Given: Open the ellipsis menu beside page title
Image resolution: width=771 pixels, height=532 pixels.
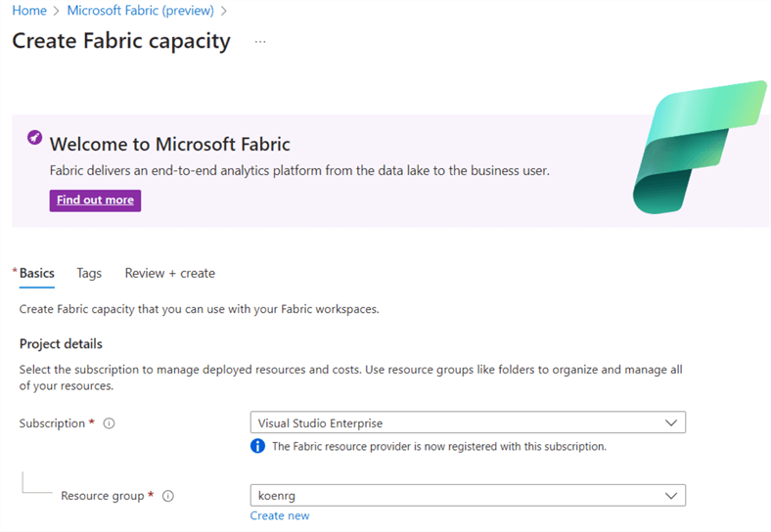Looking at the screenshot, I should 259,42.
